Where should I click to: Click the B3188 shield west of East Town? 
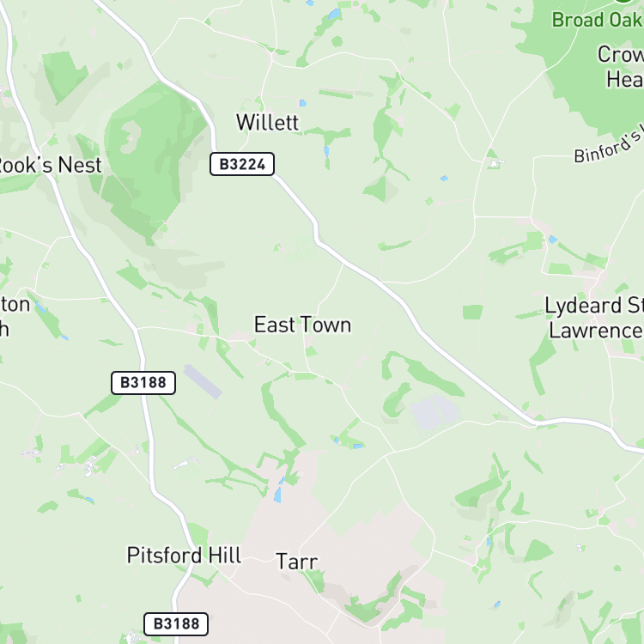(x=143, y=383)
